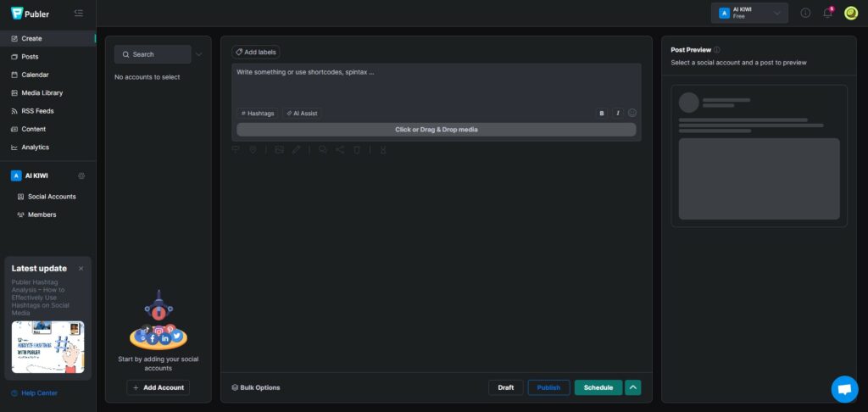Close the Latest update card

pyautogui.click(x=81, y=269)
